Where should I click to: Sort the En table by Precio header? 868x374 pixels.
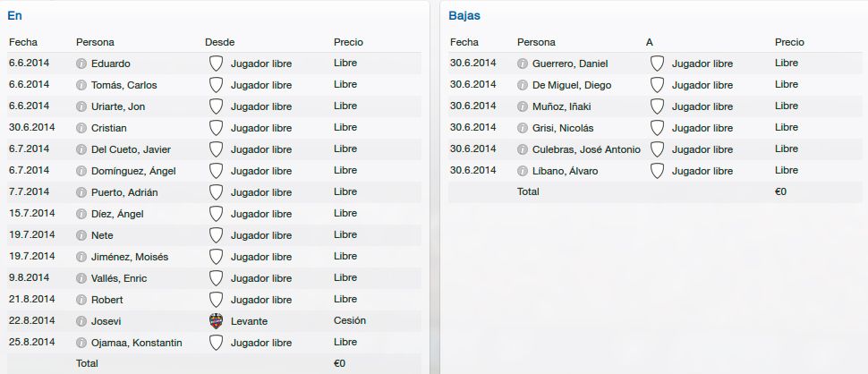click(348, 42)
